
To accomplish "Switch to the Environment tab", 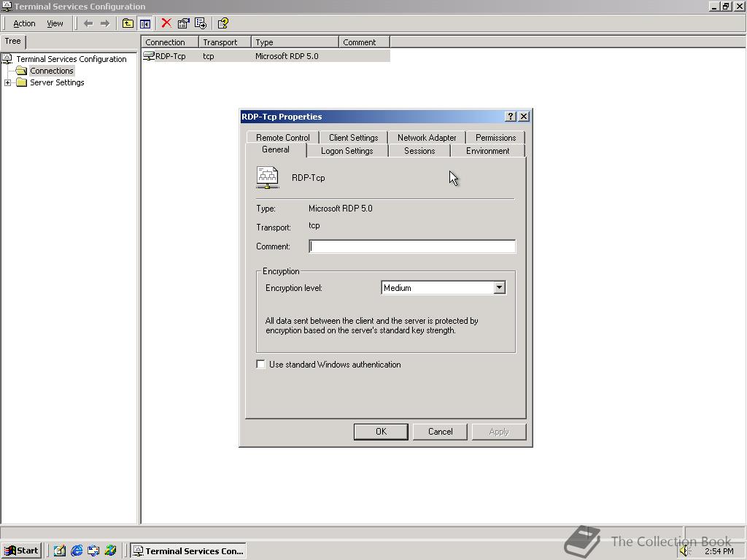I will tap(487, 150).
